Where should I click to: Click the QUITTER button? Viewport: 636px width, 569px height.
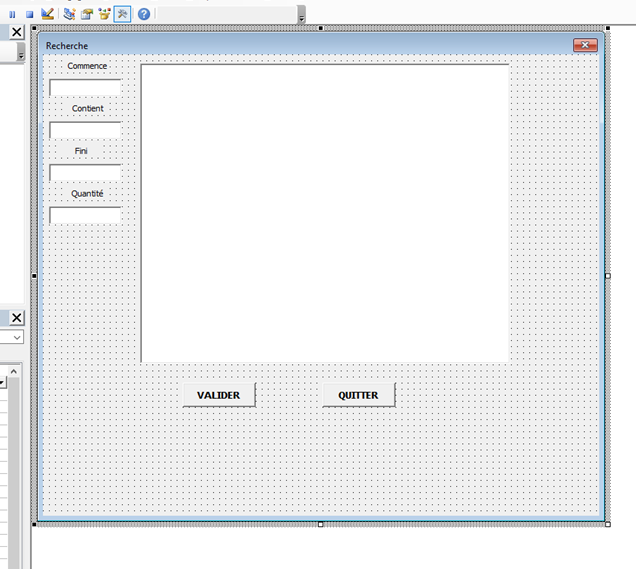point(358,395)
